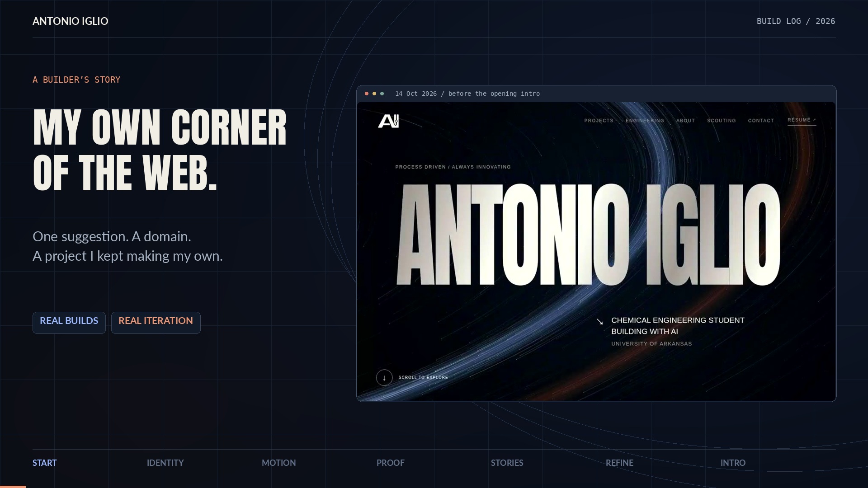
Task: Jump to the MOTION chapter
Action: [278, 463]
